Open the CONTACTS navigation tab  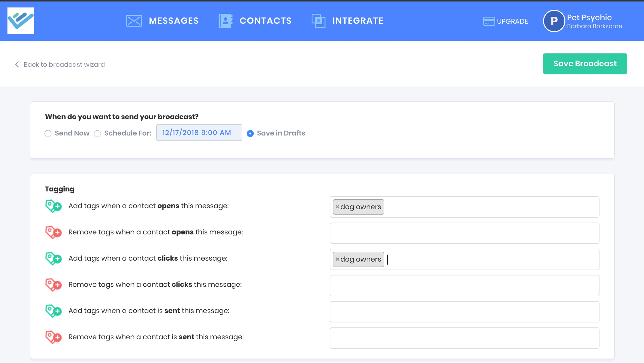265,21
